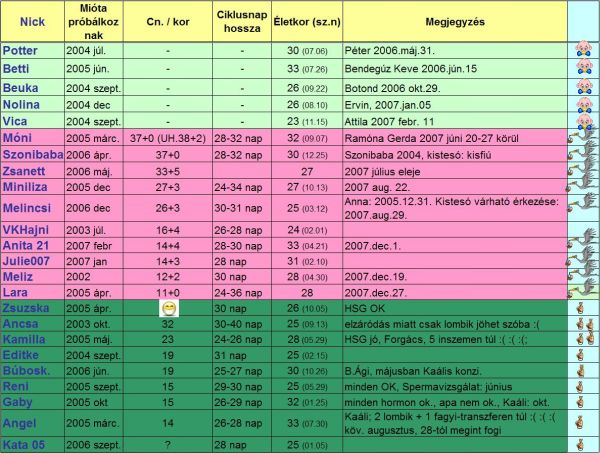Open the Szonibaba nickname link
The width and height of the screenshot is (600, 453).
(x=35, y=155)
